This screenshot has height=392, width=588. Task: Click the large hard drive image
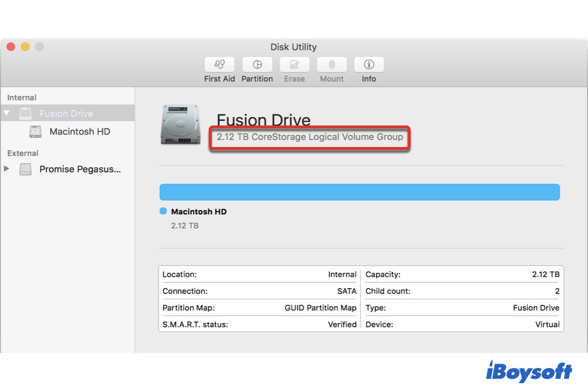(180, 124)
